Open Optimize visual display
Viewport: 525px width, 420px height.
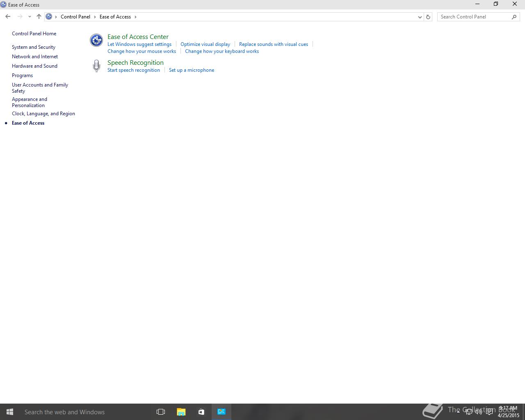click(205, 44)
